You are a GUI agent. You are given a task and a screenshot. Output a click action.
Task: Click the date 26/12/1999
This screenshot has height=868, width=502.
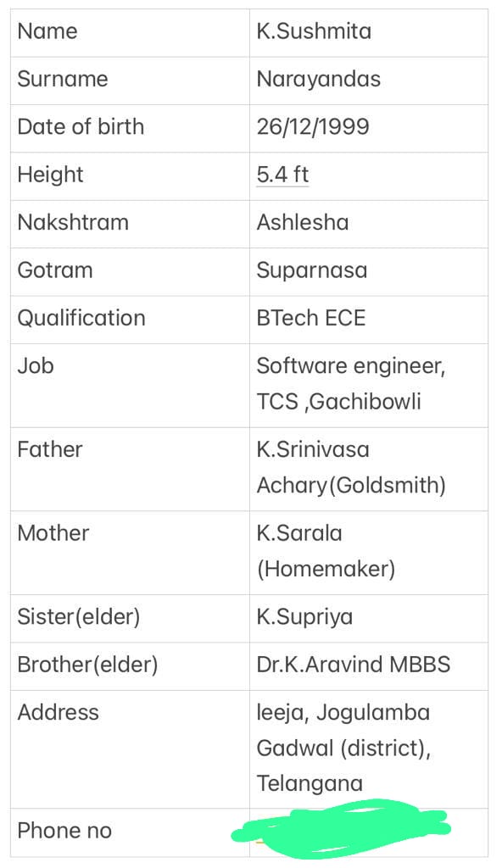click(x=313, y=127)
